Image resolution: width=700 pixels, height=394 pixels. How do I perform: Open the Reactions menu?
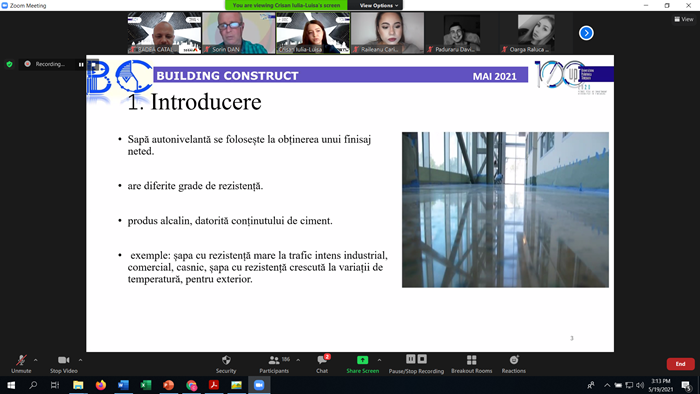pos(513,364)
